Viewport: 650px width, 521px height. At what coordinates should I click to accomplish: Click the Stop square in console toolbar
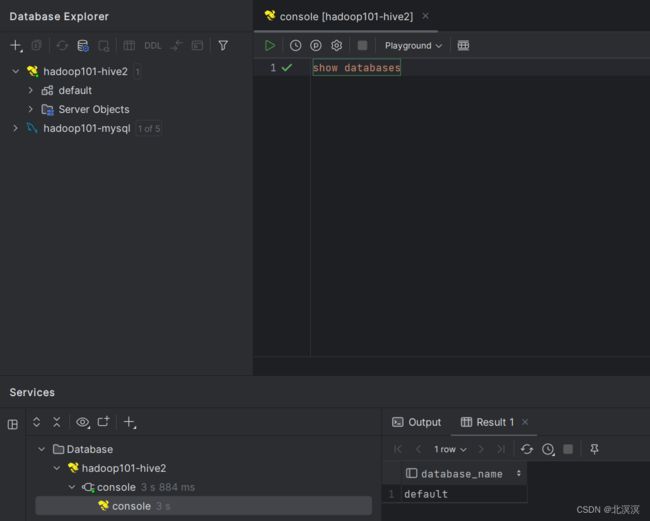click(362, 45)
